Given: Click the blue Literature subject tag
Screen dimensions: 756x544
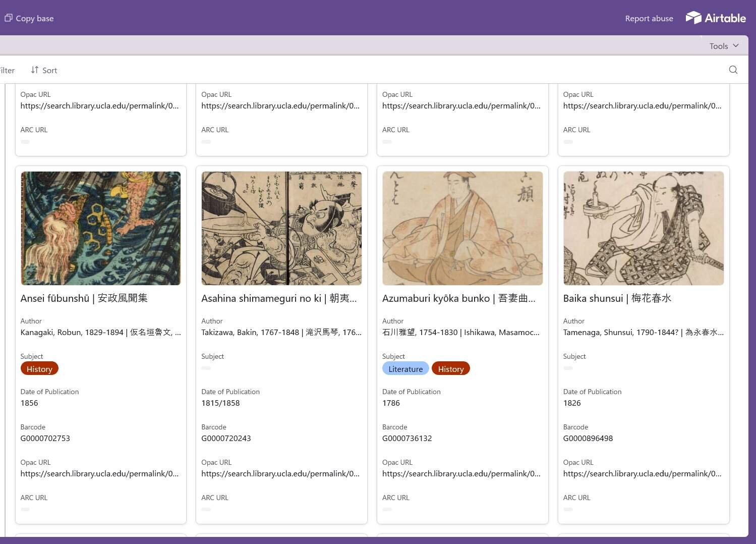Looking at the screenshot, I should [x=405, y=369].
